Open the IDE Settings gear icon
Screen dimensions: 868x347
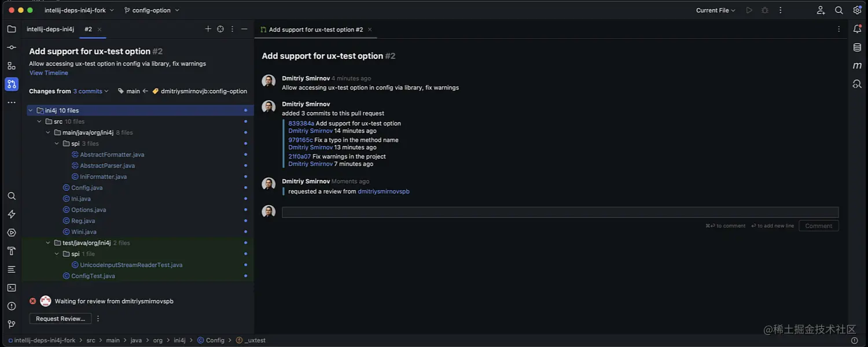(x=858, y=10)
